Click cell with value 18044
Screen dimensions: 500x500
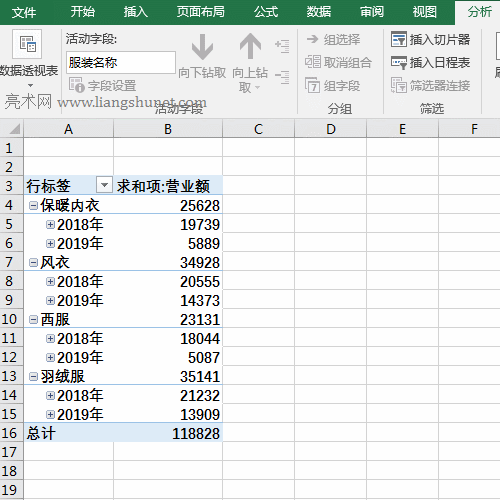coord(168,338)
